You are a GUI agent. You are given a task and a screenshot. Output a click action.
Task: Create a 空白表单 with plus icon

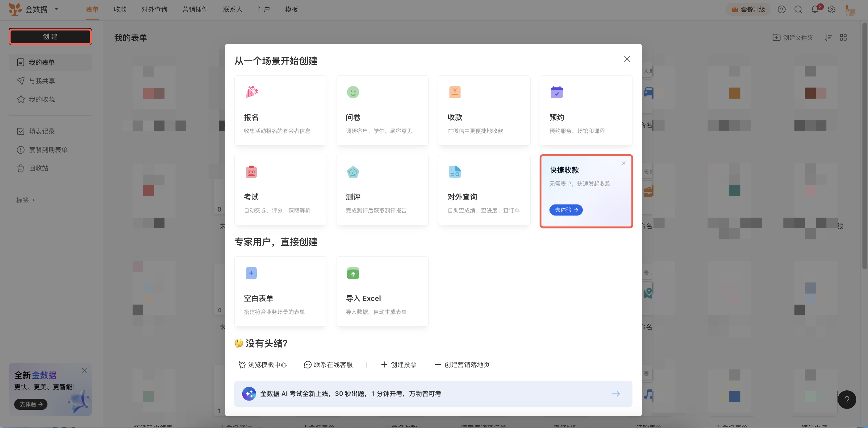(280, 291)
